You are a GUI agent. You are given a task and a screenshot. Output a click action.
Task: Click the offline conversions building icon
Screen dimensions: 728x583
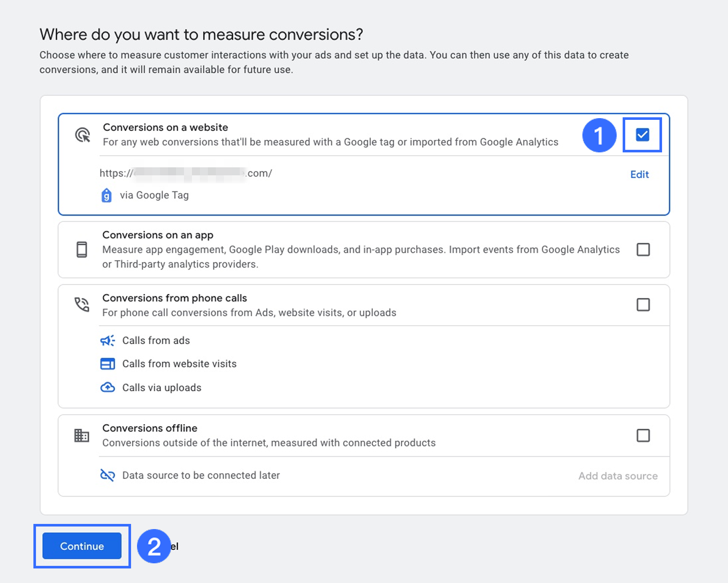(81, 435)
